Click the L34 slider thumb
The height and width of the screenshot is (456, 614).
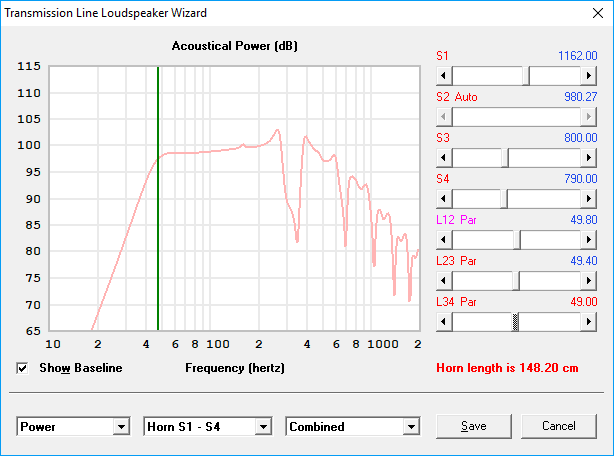tap(515, 322)
